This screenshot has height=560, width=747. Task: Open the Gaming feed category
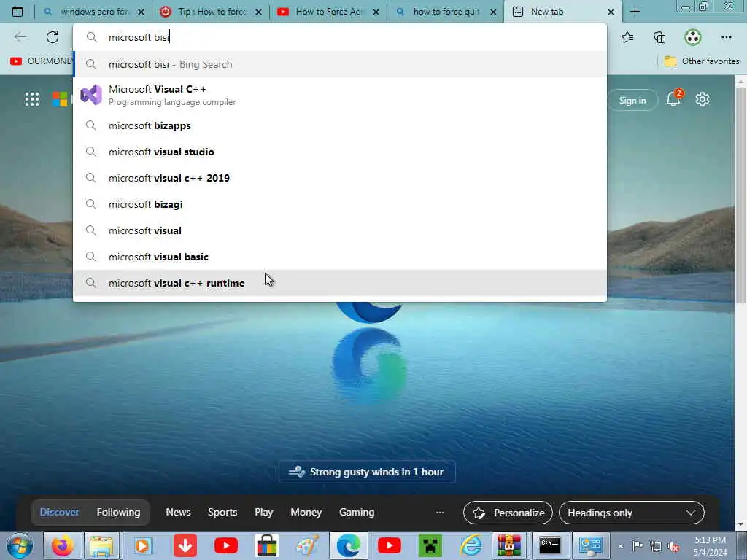point(356,513)
